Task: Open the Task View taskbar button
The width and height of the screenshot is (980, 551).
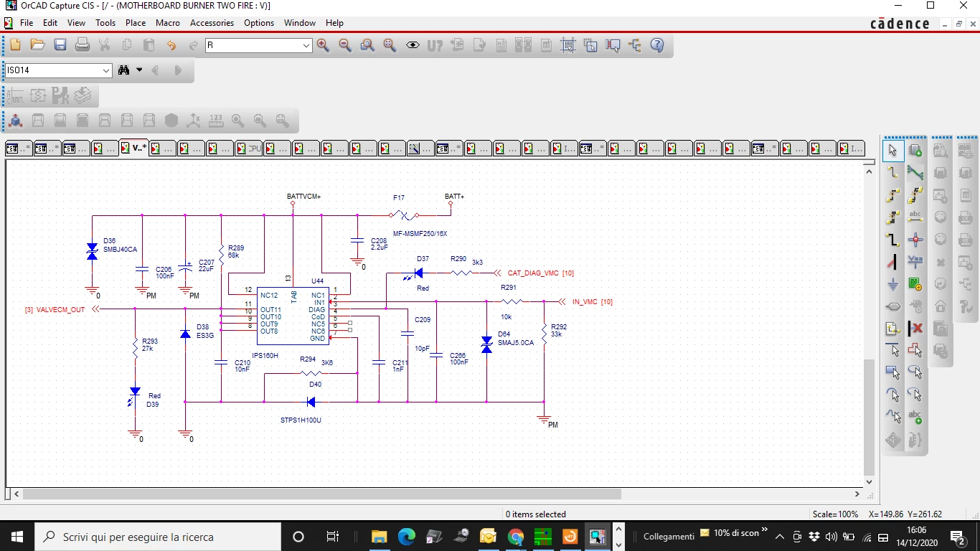Action: 332,537
